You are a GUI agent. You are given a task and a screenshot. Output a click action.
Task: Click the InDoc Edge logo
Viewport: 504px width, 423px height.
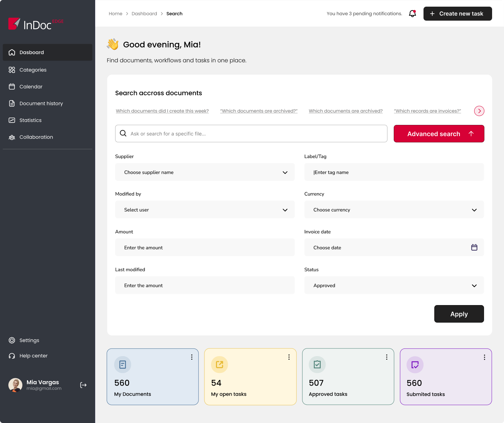[36, 24]
